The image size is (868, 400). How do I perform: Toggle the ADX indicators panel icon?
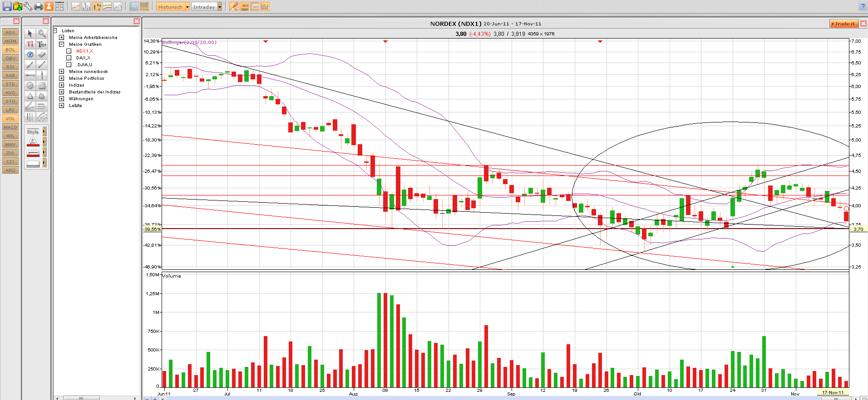click(x=245, y=6)
